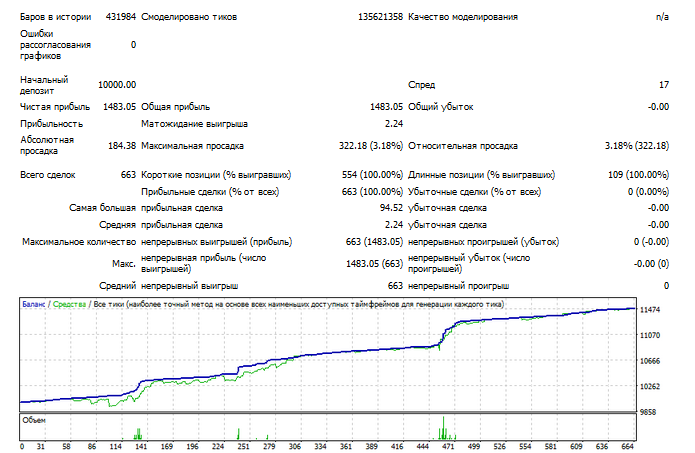Click the 'Длинные позиции (% выигравших)' label
Viewport: 695px width, 453px height.
[481, 175]
